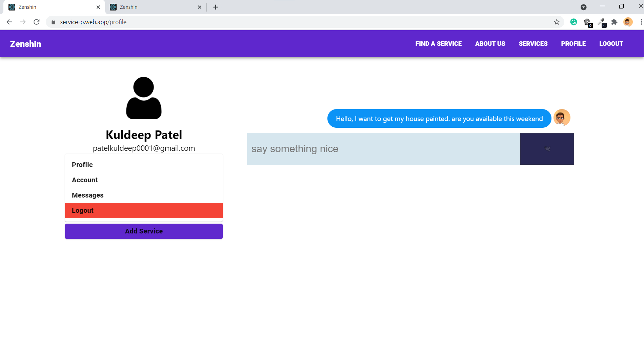Go to About Us page
The height and width of the screenshot is (349, 644).
(x=490, y=44)
